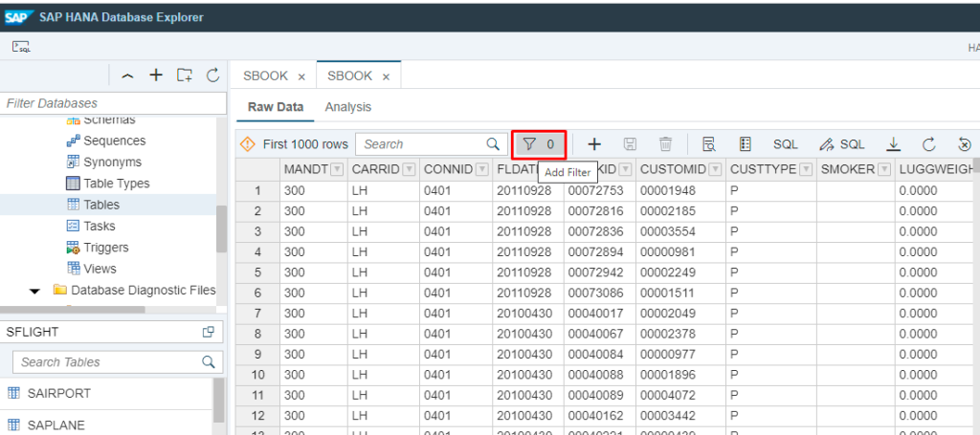Viewport: 980px width, 435px height.
Task: Click the reset icon at toolbar end
Action: click(965, 144)
